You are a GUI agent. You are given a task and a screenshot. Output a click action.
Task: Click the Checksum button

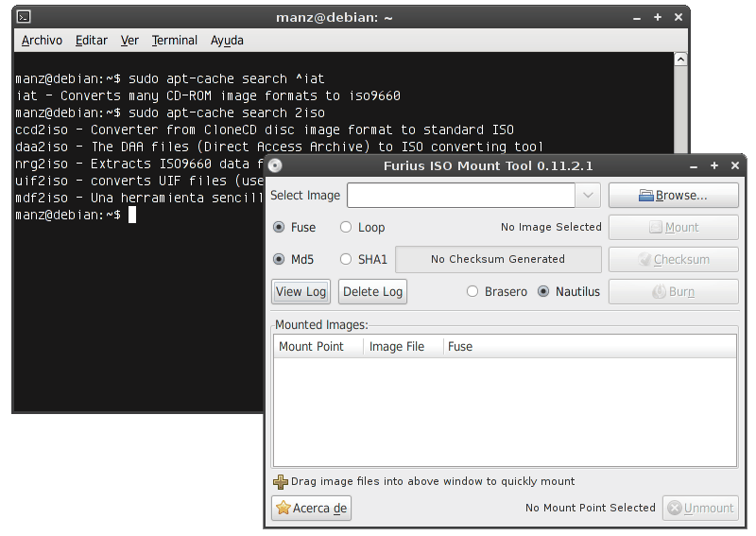pos(674,260)
